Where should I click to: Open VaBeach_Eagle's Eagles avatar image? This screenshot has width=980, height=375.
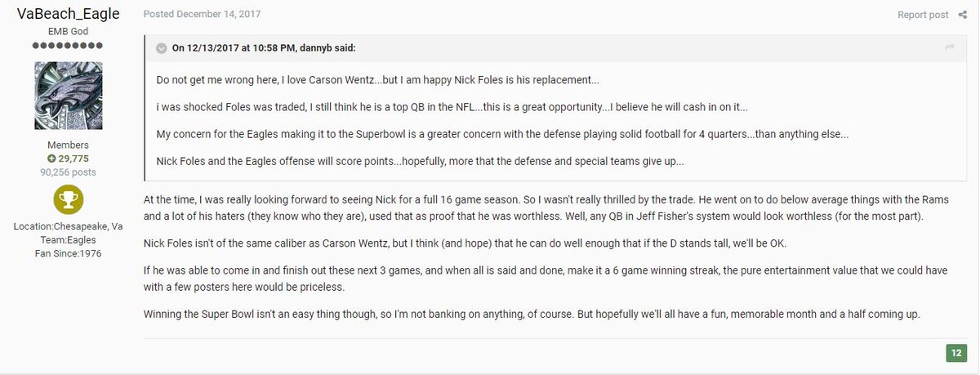coord(69,95)
